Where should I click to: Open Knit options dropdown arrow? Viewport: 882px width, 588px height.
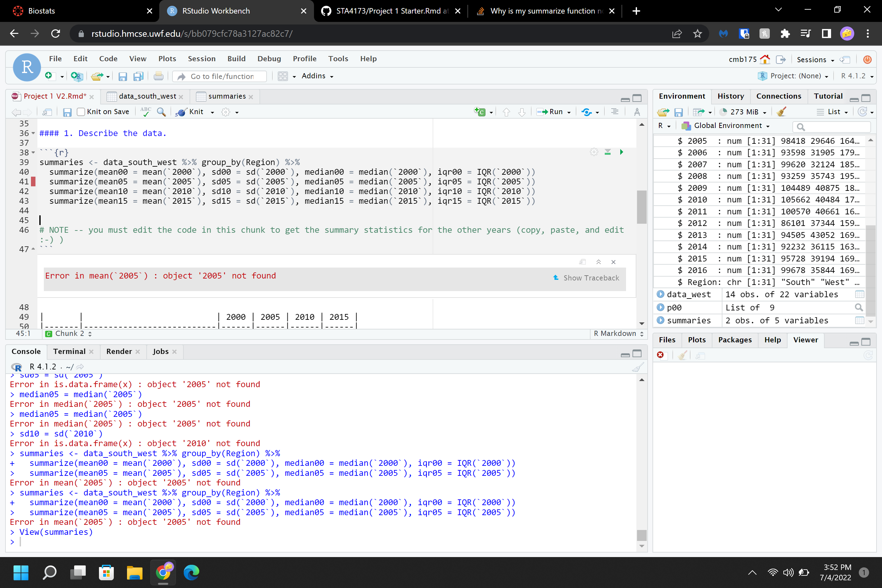click(212, 112)
